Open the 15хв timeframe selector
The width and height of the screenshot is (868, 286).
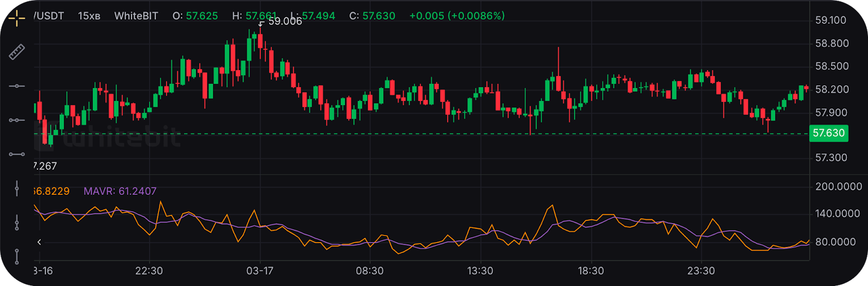click(89, 16)
